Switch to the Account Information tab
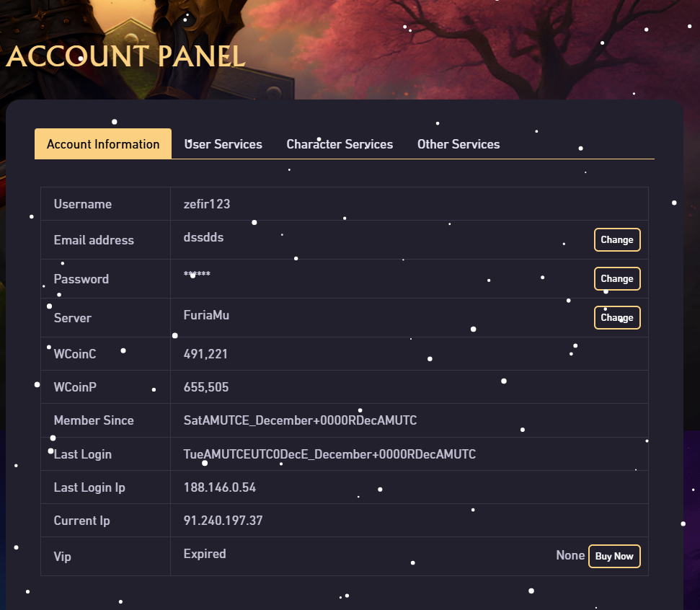 (103, 144)
